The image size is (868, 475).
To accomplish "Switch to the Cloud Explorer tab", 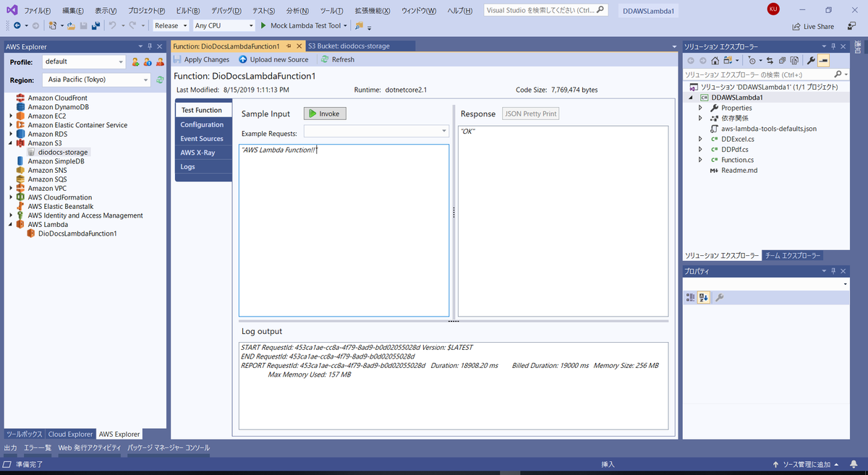I will (70, 434).
